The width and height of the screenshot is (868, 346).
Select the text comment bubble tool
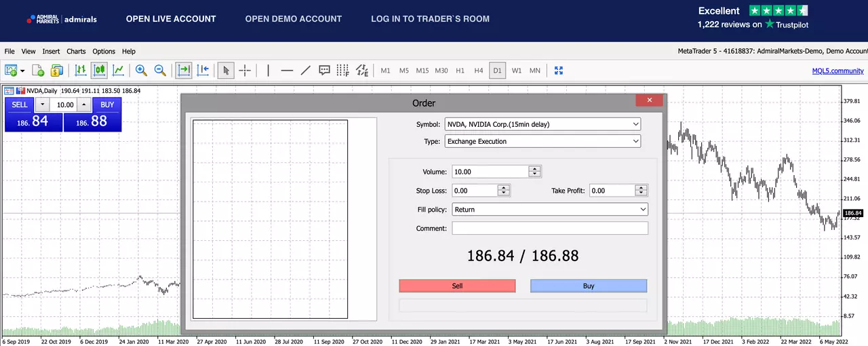coord(324,70)
